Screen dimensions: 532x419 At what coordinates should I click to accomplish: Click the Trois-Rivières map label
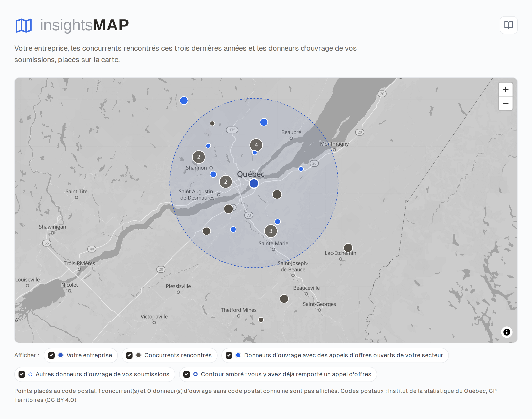(79, 263)
